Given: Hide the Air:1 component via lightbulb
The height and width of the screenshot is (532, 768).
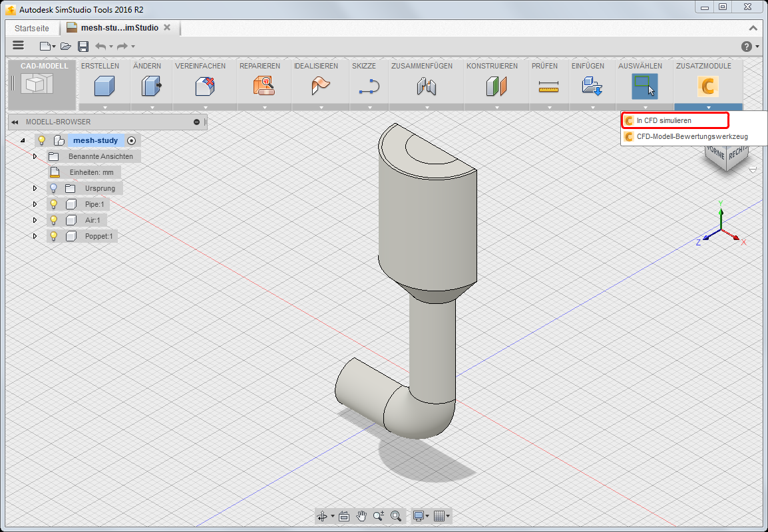Looking at the screenshot, I should pos(54,220).
